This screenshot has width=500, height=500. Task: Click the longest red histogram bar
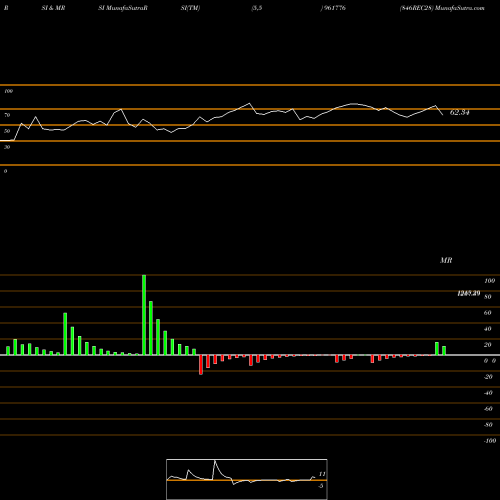click(x=201, y=365)
